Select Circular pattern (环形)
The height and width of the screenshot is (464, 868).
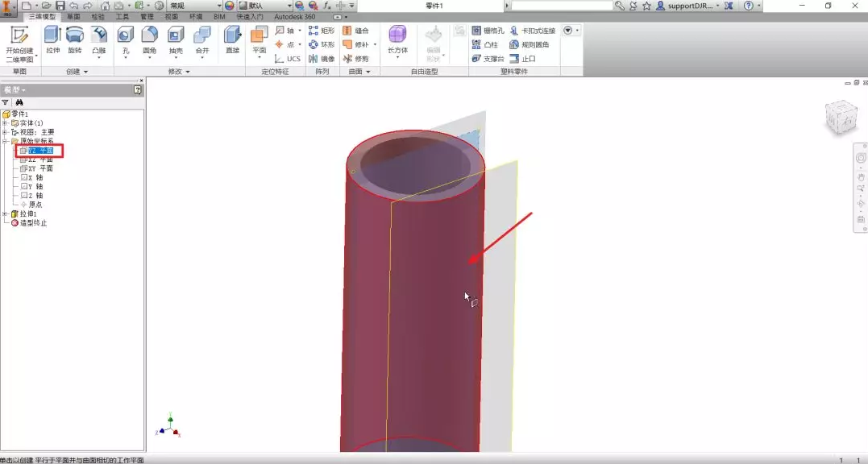click(322, 44)
